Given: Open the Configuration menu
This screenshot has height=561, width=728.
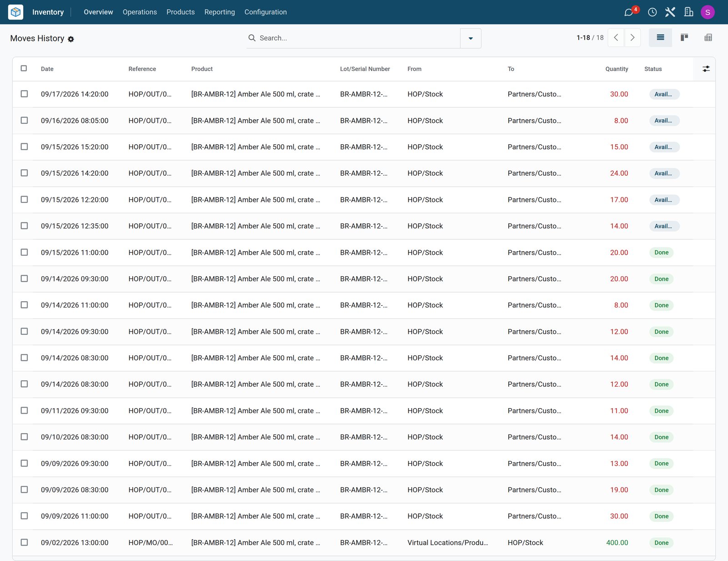Looking at the screenshot, I should [266, 12].
